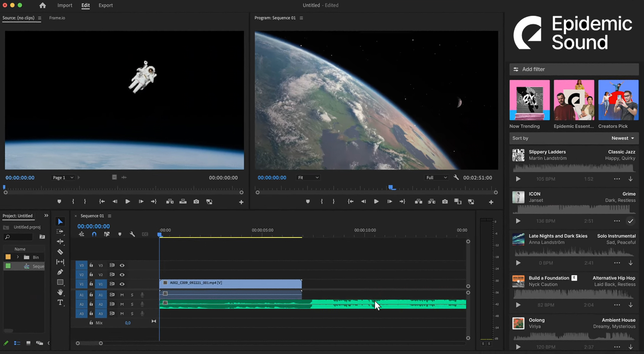Select the Pen tool
644x354 pixels.
(x=60, y=272)
